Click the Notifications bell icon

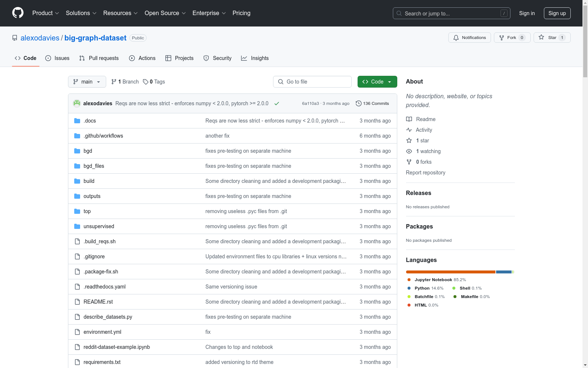[x=456, y=38]
